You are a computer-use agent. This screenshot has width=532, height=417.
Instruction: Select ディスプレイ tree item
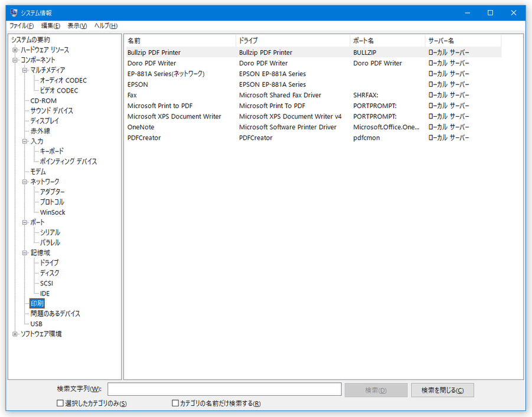tap(44, 121)
